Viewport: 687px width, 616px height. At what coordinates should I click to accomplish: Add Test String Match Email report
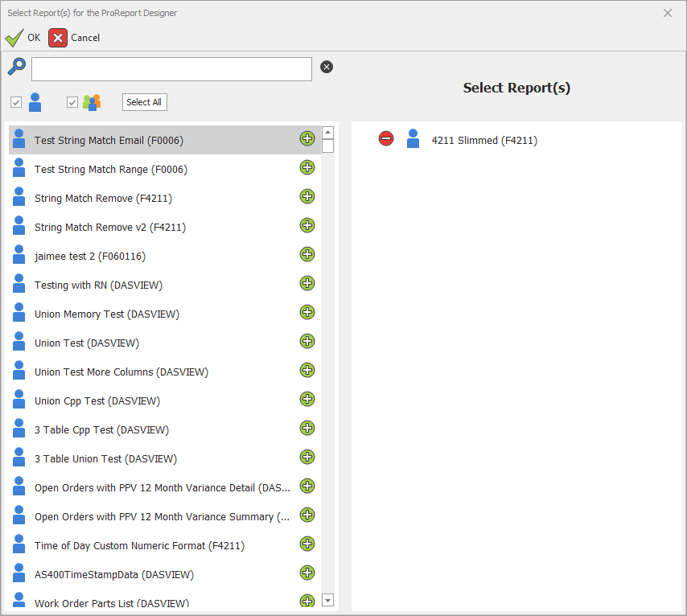coord(307,138)
